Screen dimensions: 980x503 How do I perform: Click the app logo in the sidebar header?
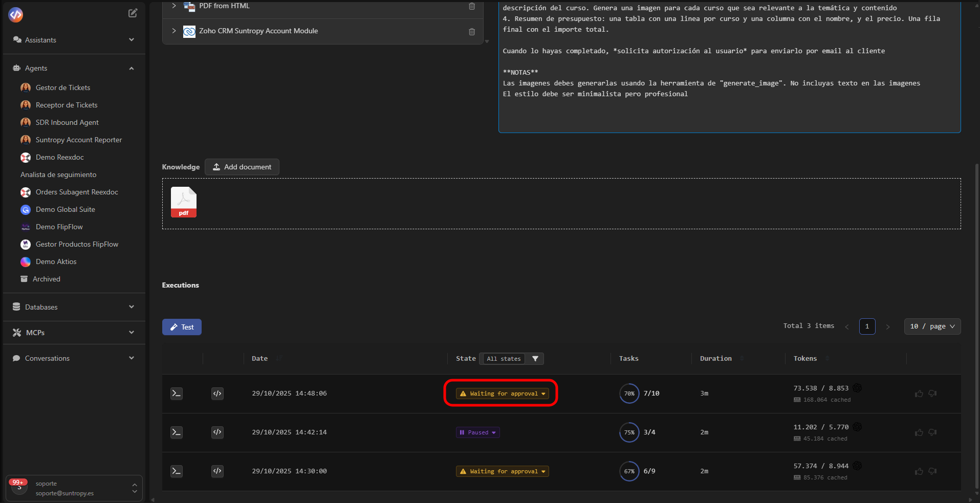point(16,15)
